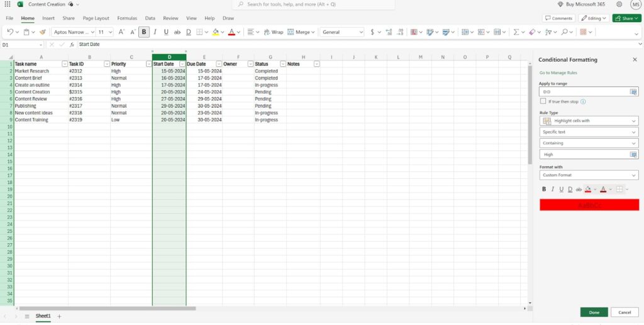This screenshot has height=325, width=644.
Task: Open the AutoSum sigma icon
Action: coord(516,32)
